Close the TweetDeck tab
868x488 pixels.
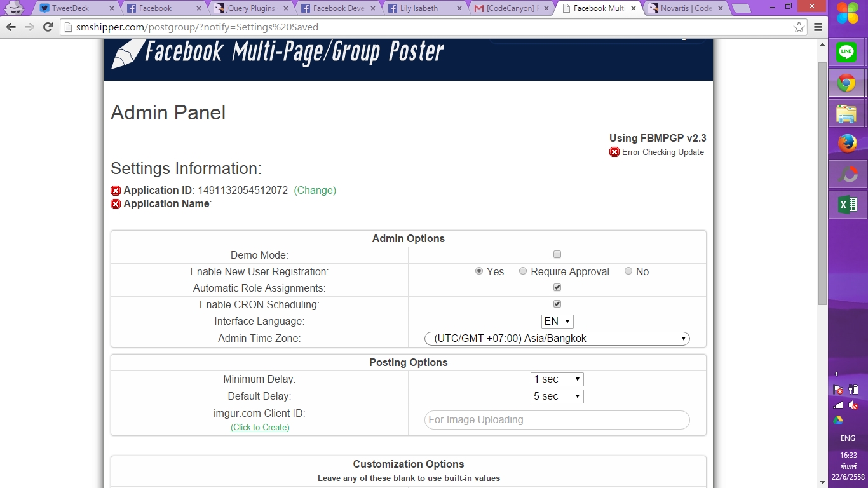tap(112, 8)
